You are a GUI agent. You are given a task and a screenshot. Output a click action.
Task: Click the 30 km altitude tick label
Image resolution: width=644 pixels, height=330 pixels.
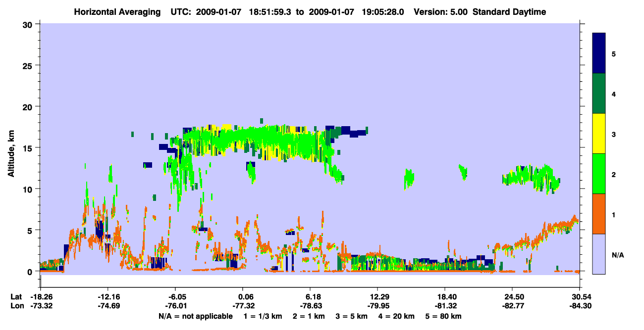tap(28, 24)
